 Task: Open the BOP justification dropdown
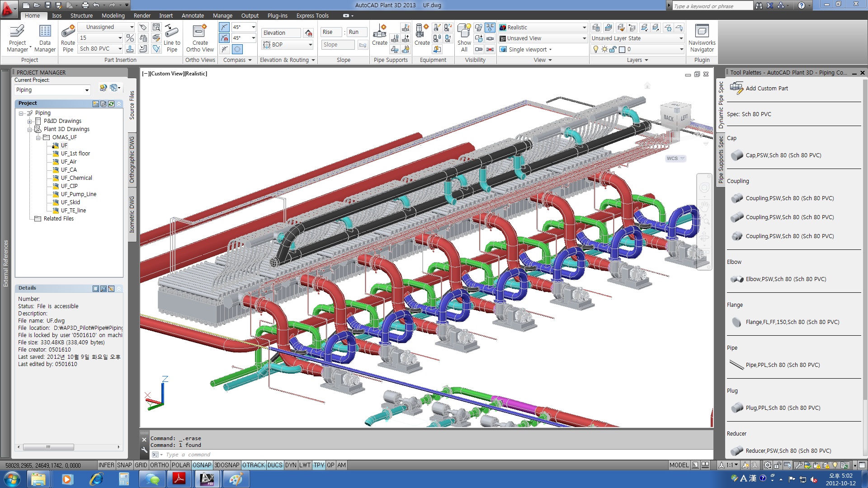coord(311,45)
